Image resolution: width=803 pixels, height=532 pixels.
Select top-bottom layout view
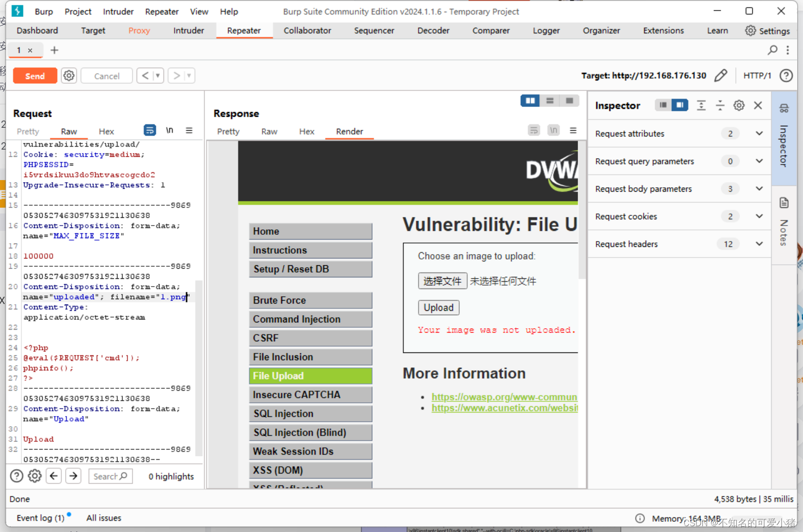550,101
